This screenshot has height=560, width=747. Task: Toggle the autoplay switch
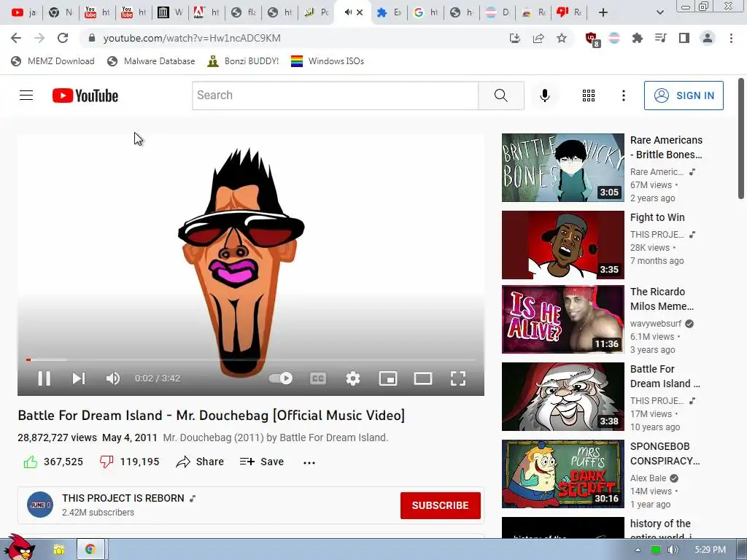tap(281, 378)
